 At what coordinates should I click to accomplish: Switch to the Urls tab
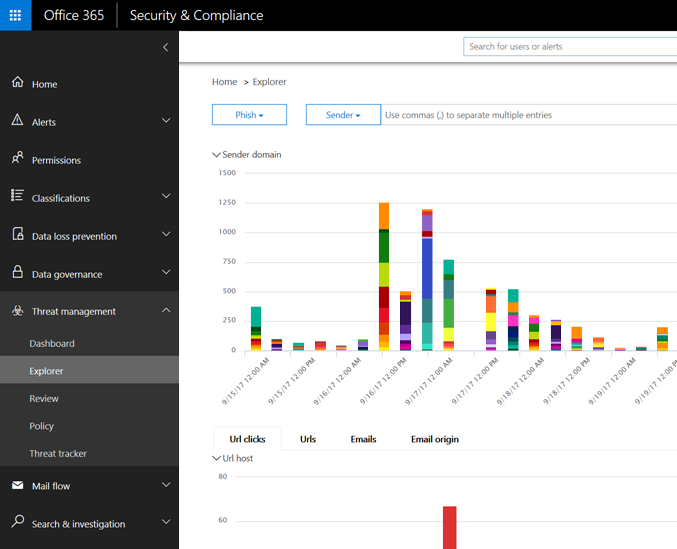click(x=308, y=439)
